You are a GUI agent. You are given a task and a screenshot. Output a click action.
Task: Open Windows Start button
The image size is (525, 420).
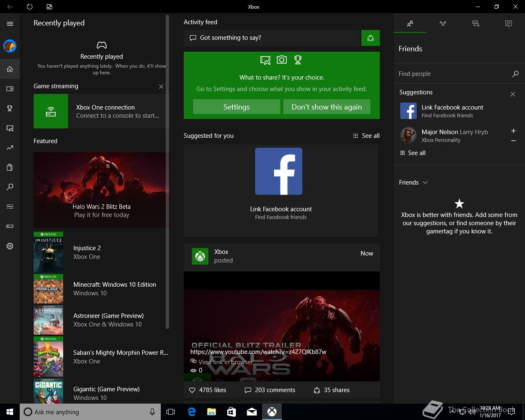10,412
